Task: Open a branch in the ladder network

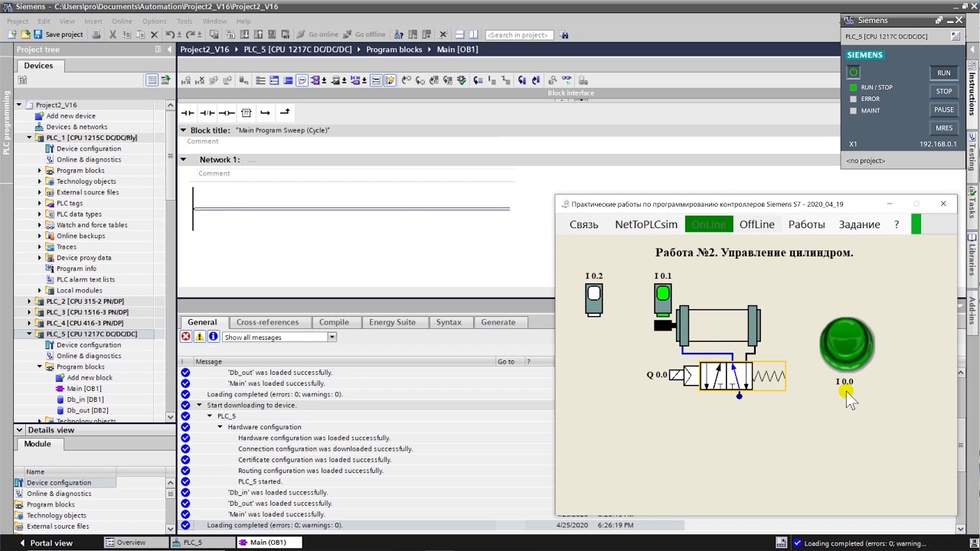Action: pyautogui.click(x=265, y=113)
